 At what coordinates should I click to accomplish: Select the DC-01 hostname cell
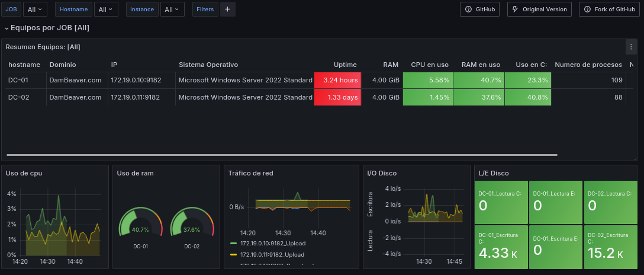click(26, 80)
